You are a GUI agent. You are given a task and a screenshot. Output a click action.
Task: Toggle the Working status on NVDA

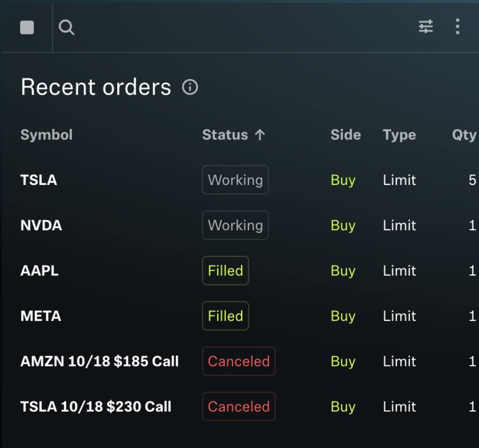pyautogui.click(x=235, y=225)
